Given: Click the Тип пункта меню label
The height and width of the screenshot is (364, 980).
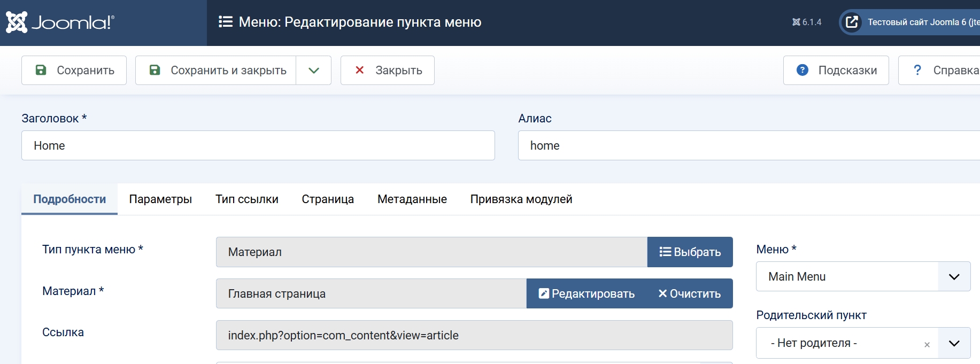Looking at the screenshot, I should (92, 250).
